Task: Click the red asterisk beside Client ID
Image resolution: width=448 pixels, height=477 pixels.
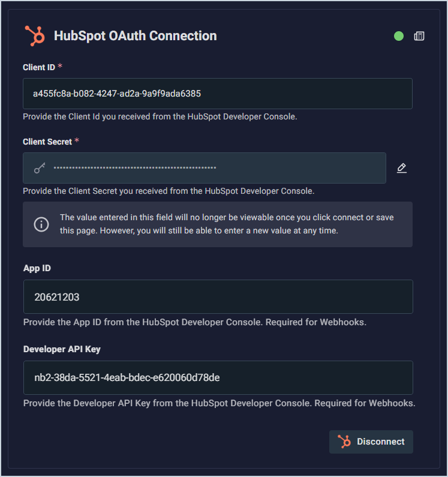Action: 60,67
